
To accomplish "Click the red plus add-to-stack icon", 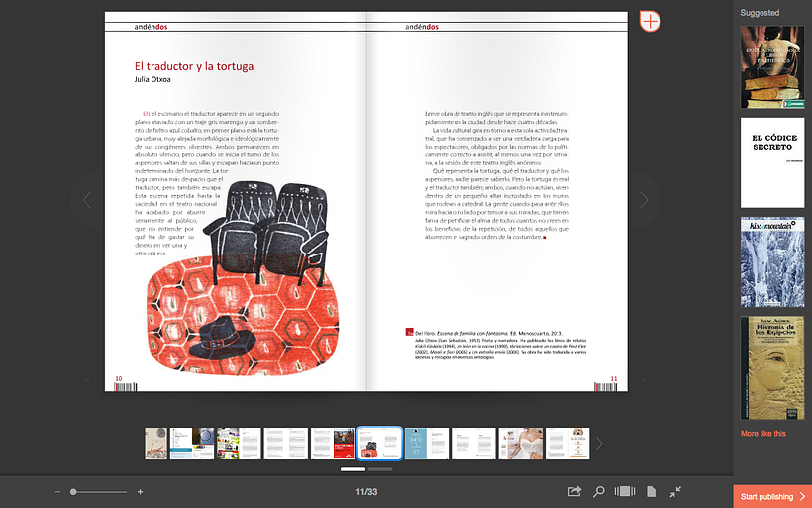I will (650, 21).
